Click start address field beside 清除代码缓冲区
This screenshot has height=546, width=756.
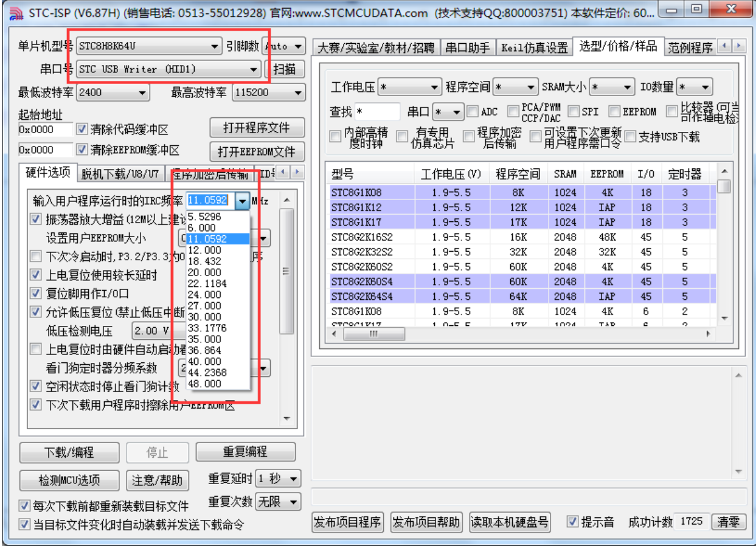point(45,130)
